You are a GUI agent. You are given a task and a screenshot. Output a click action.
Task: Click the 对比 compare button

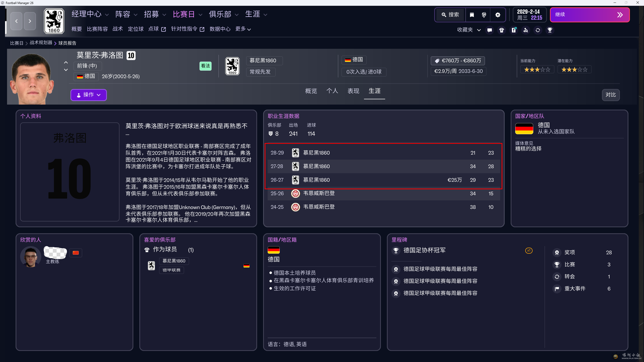[x=611, y=95]
